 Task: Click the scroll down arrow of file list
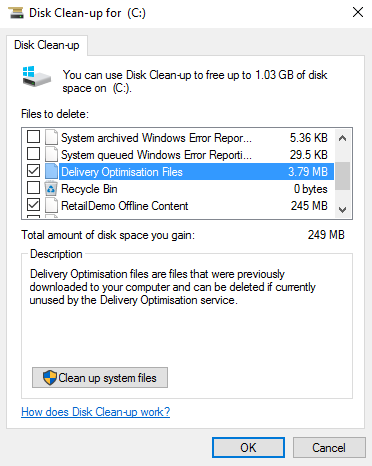(x=342, y=210)
